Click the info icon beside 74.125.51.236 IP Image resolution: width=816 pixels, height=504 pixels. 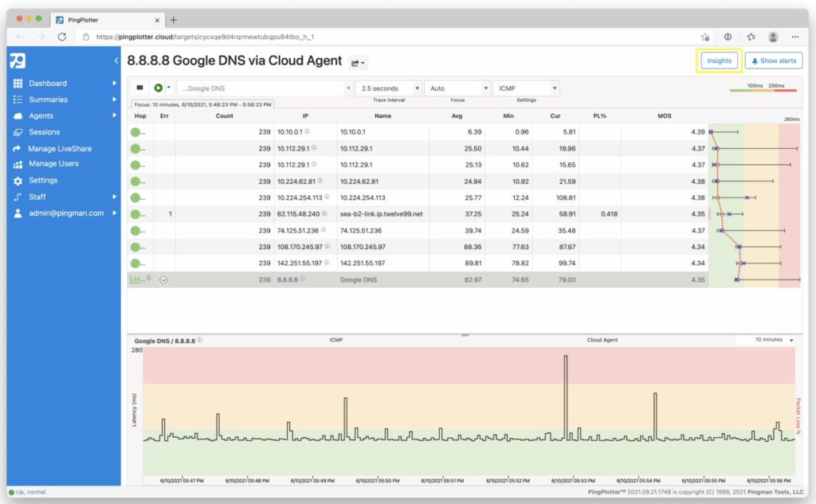[x=324, y=230]
